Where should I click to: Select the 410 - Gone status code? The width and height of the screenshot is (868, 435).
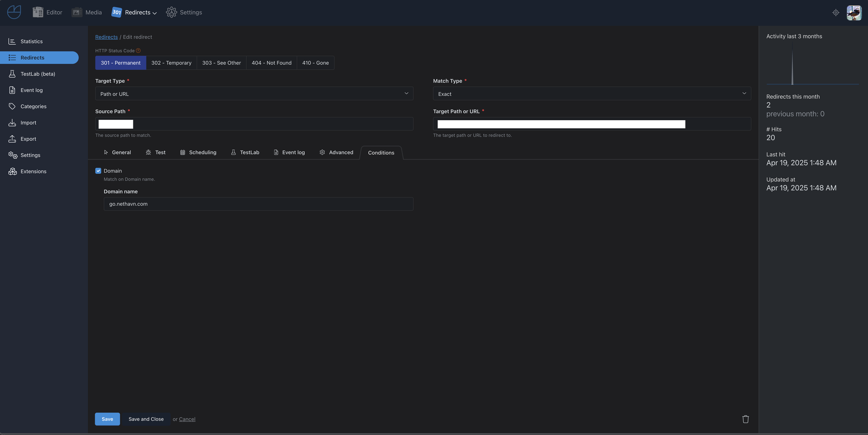315,63
